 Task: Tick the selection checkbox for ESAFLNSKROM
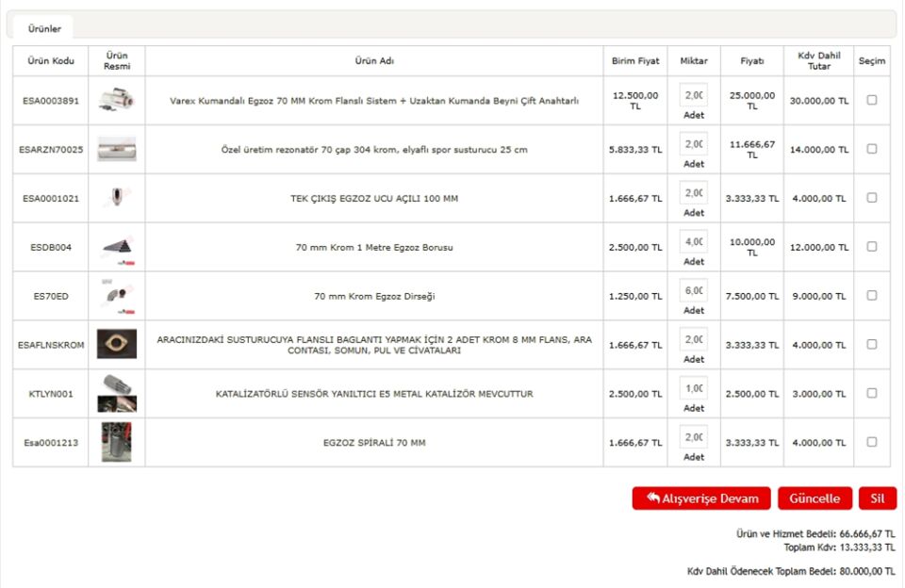point(871,344)
